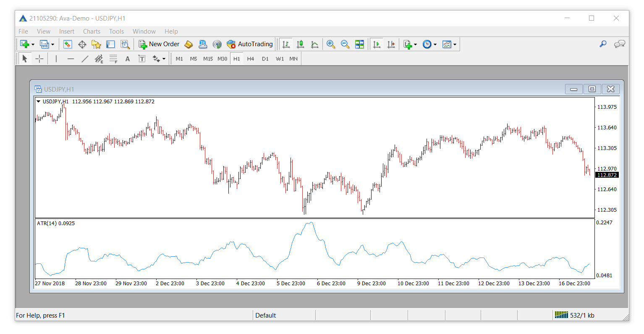This screenshot has height=334, width=644.
Task: Open the Tools menu
Action: coord(116,32)
